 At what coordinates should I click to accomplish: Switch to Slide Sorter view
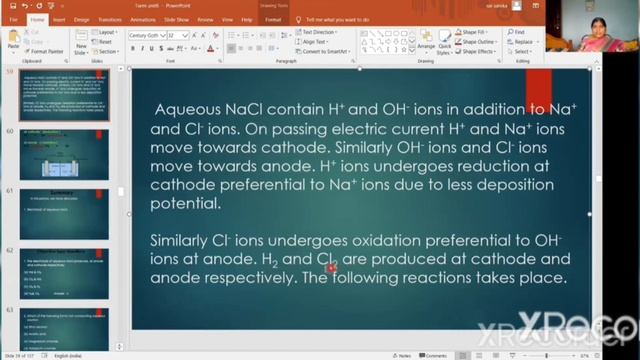coord(479,356)
